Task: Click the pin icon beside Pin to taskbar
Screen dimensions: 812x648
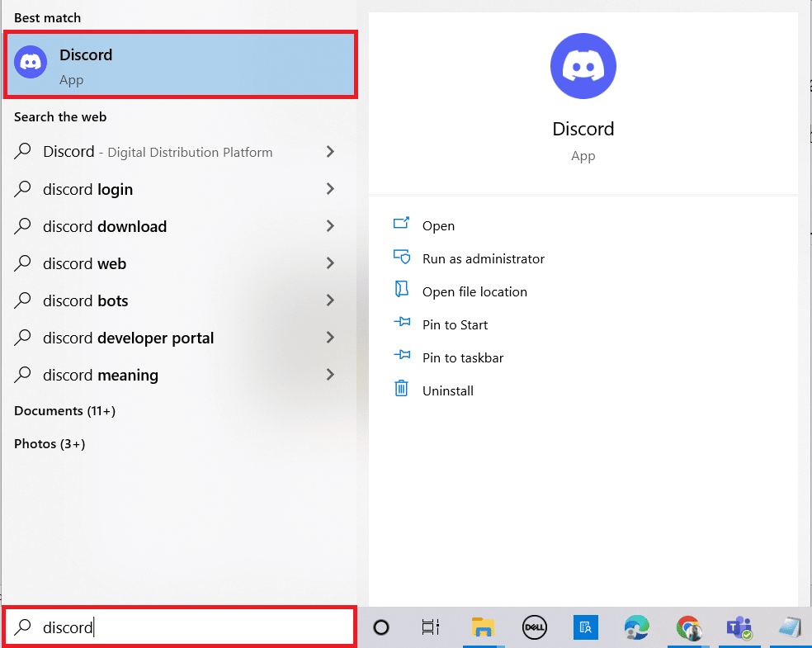Action: [x=402, y=355]
